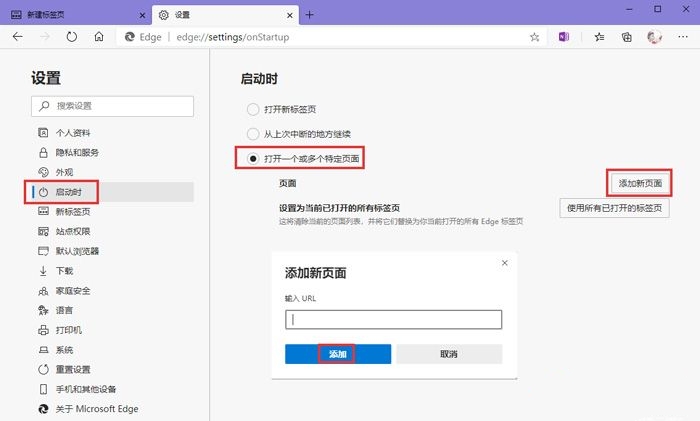
Task: Select 打开新标签页 radio option
Action: coord(253,109)
